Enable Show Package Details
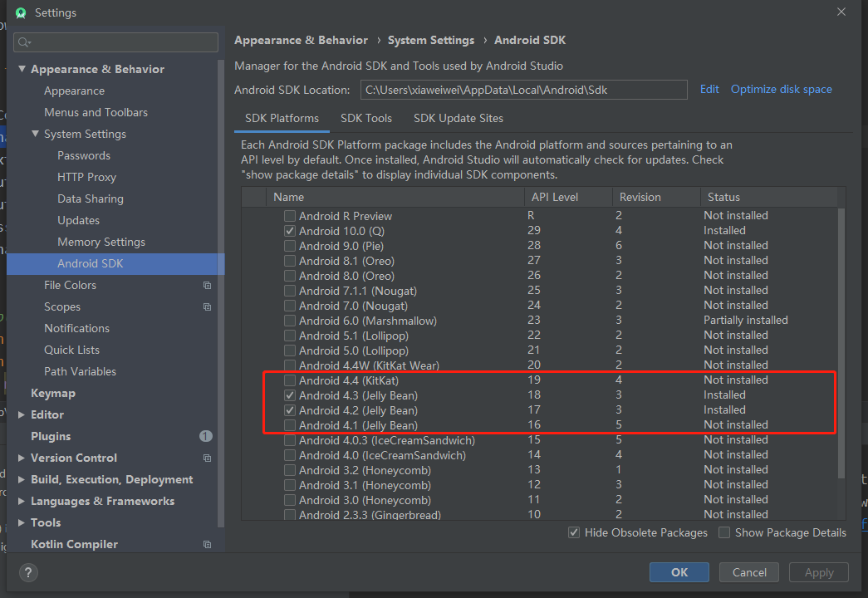The height and width of the screenshot is (598, 868). pos(723,532)
